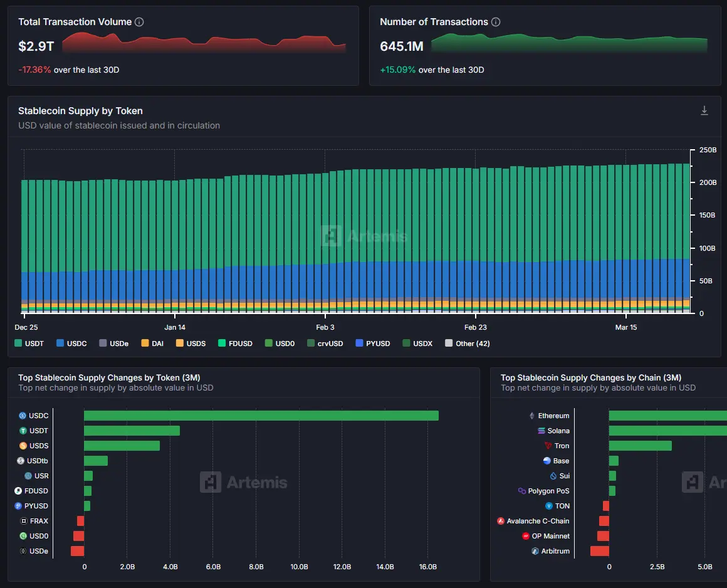Click the USDS token icon in supply changes
The image size is (727, 588).
(x=23, y=446)
